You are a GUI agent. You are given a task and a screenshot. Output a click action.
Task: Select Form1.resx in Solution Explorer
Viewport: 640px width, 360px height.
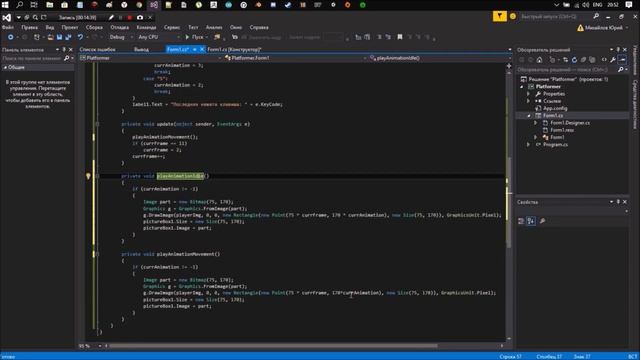tap(562, 130)
